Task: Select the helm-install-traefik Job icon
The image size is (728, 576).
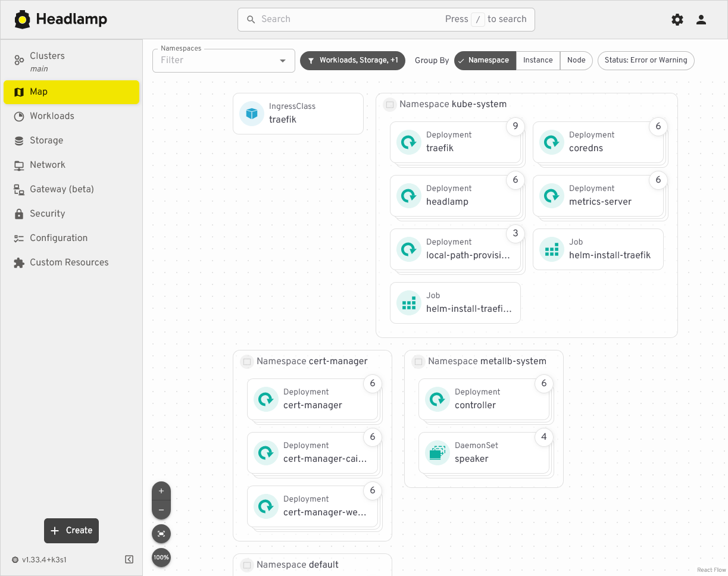Action: pos(552,249)
